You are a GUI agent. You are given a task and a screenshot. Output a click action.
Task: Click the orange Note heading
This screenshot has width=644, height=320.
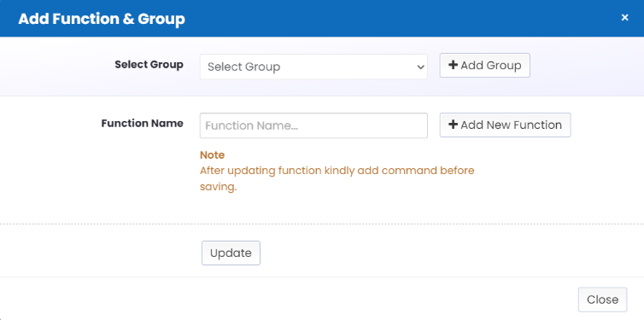point(213,155)
